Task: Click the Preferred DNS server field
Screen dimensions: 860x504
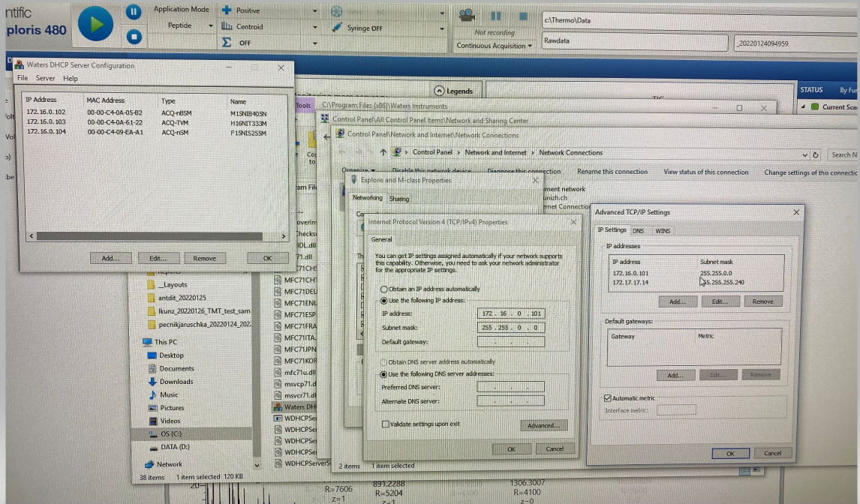Action: pyautogui.click(x=510, y=387)
